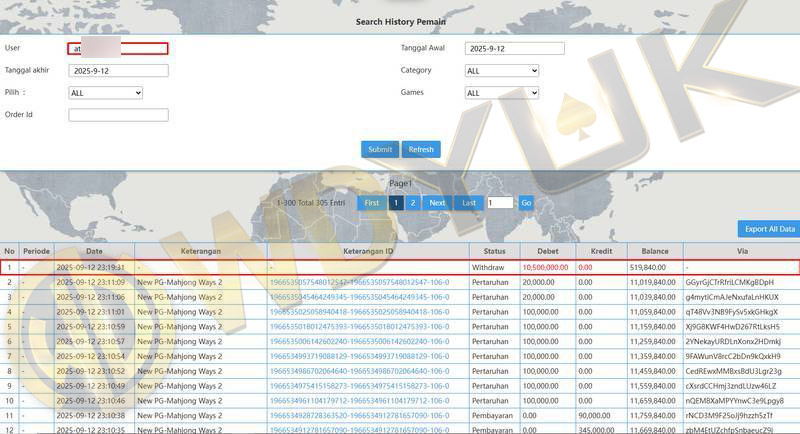Click the Tanggal akhir date field
Viewport: 800px width, 434px height.
118,70
